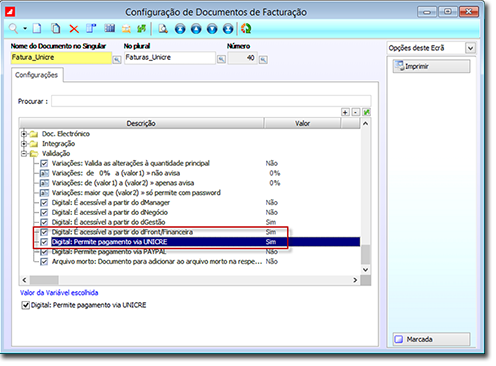Click the Imprimir button

(x=432, y=66)
